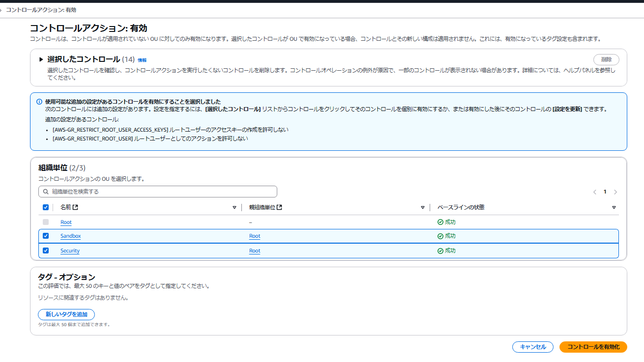Viewport: 644px width, 362px height.
Task: Open the Root link in 名前 column
Action: pyautogui.click(x=66, y=223)
